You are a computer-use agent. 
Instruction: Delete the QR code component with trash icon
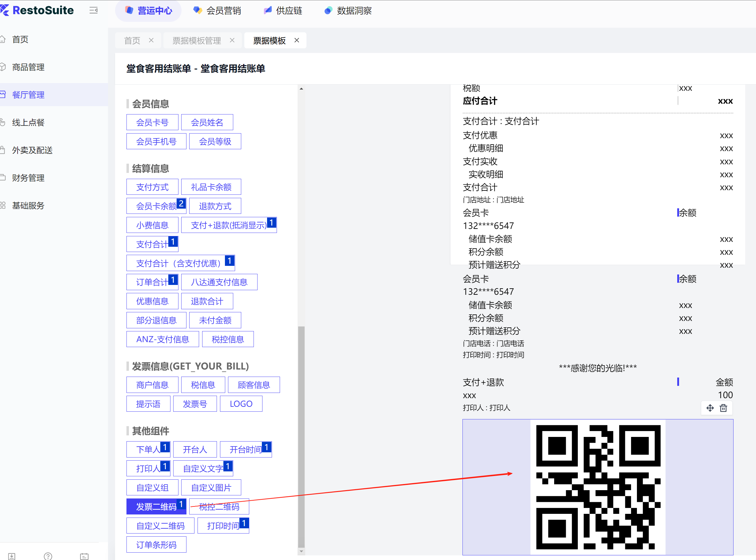pyautogui.click(x=723, y=408)
